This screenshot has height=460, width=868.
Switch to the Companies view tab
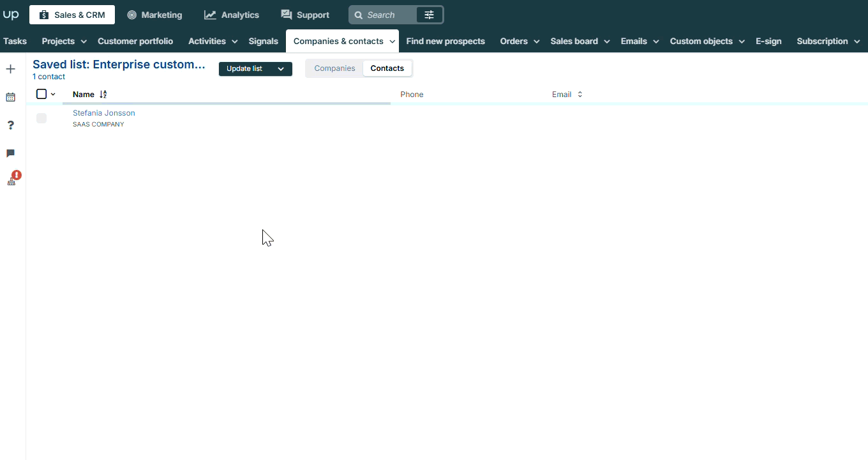(334, 68)
